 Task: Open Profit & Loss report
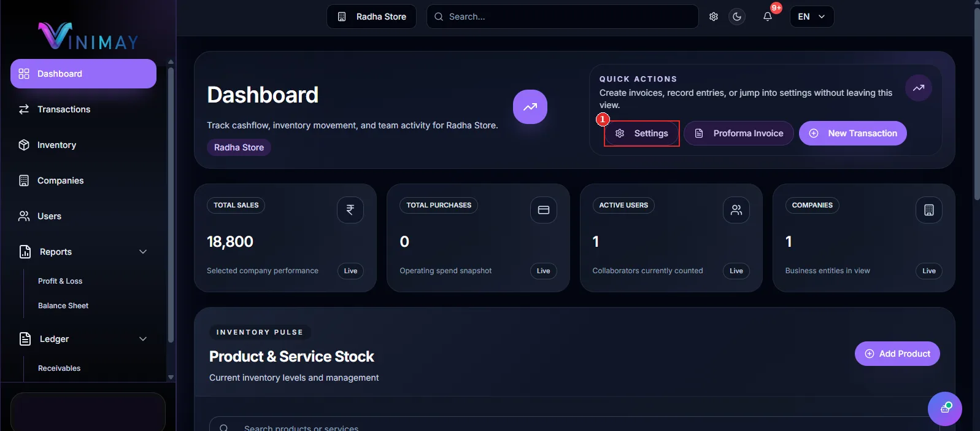pyautogui.click(x=60, y=281)
